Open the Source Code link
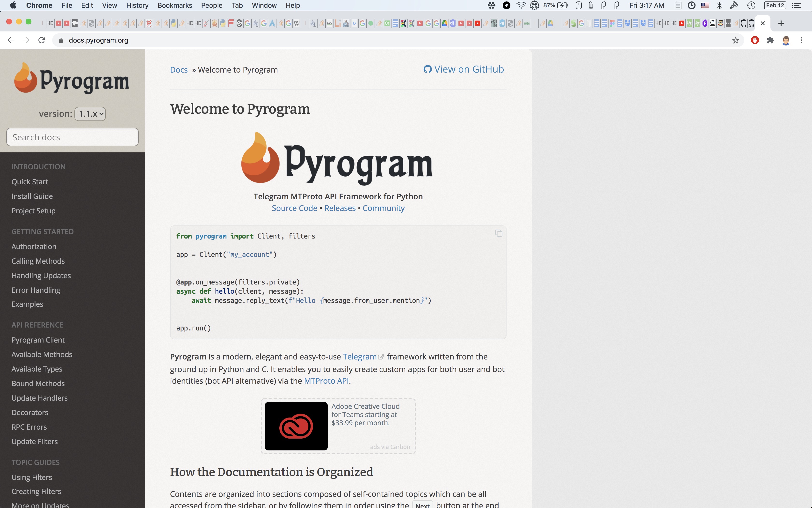 [294, 208]
